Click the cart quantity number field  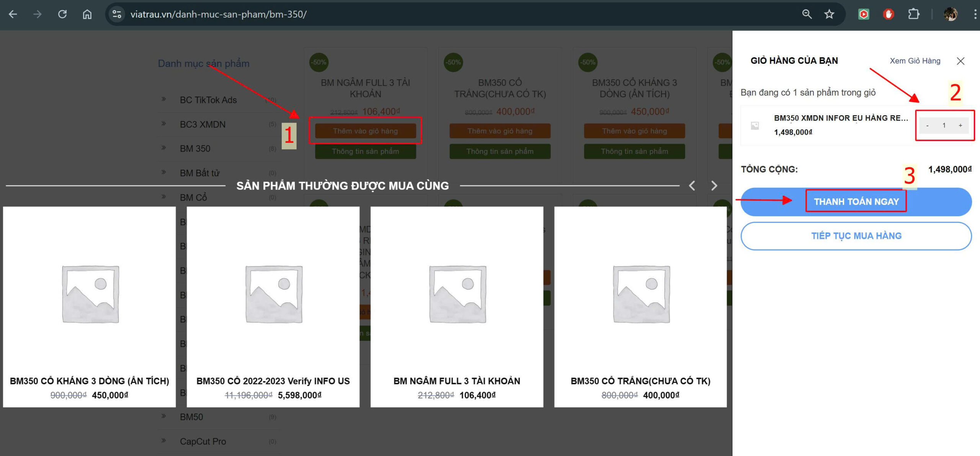[x=944, y=126]
